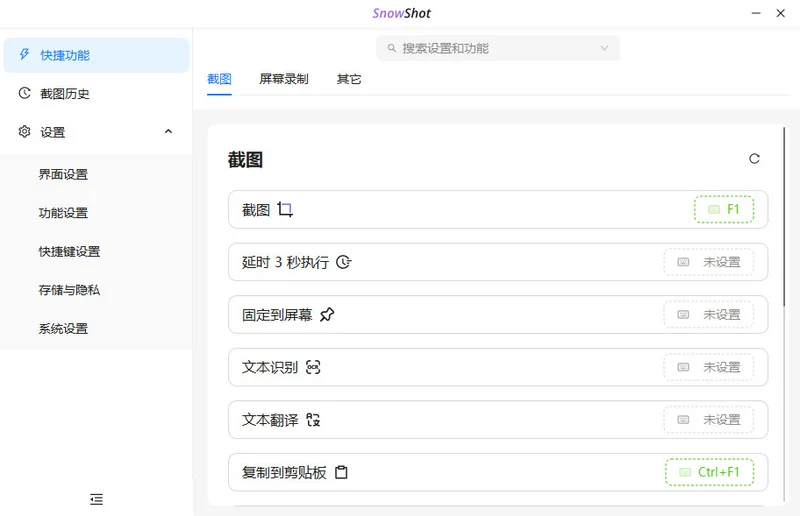Open 界面设置 settings page
800x516 pixels.
point(63,175)
